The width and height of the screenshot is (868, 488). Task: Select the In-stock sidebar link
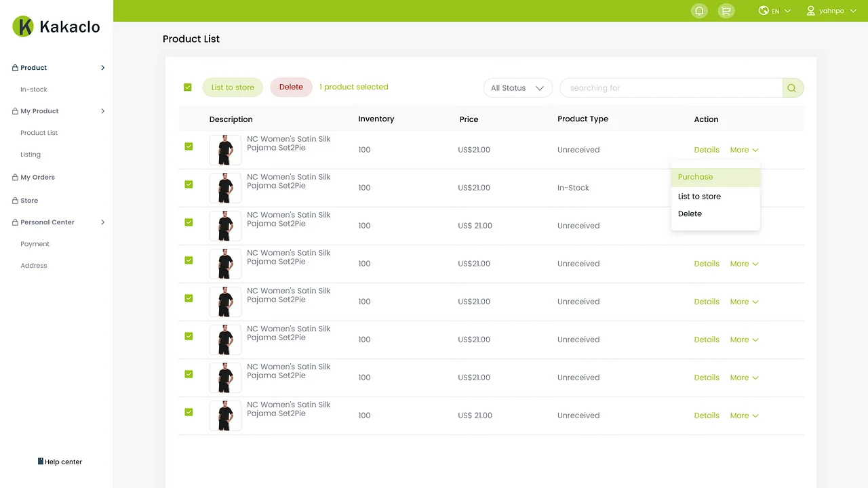point(33,89)
